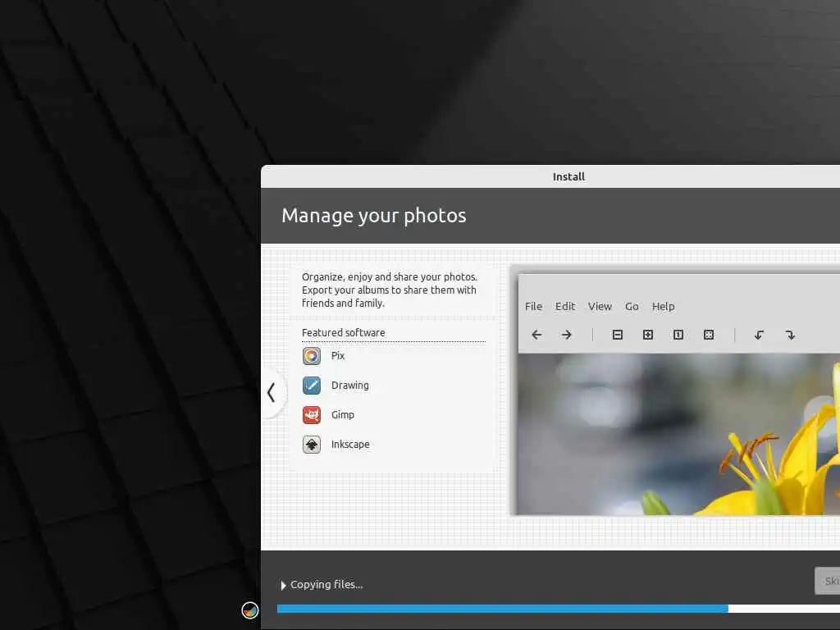
Task: Click the back arrow in Pix toolbar
Action: tap(536, 336)
